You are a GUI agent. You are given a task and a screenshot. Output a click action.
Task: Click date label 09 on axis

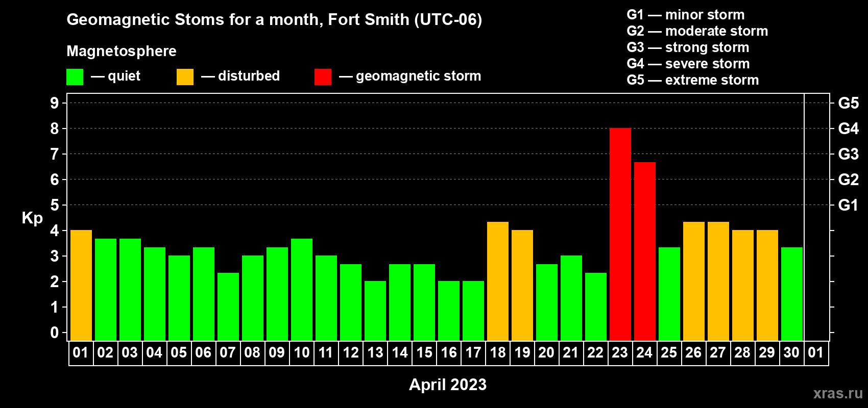click(277, 353)
